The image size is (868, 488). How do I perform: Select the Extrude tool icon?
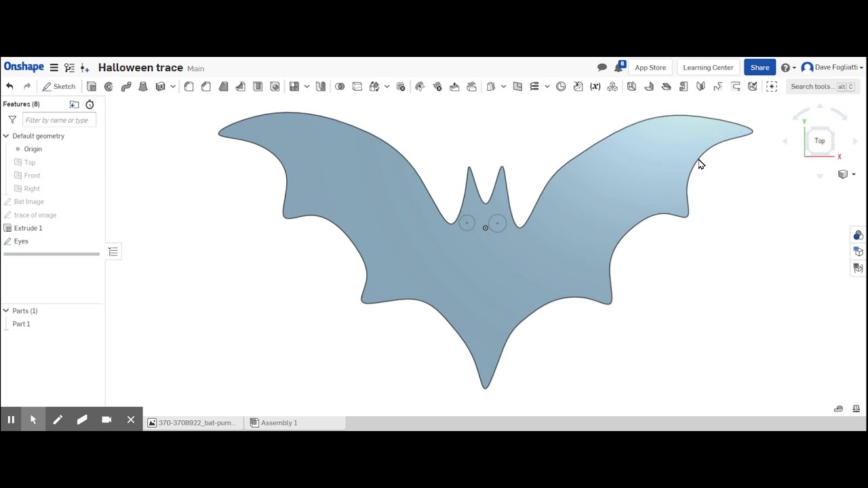coord(92,87)
